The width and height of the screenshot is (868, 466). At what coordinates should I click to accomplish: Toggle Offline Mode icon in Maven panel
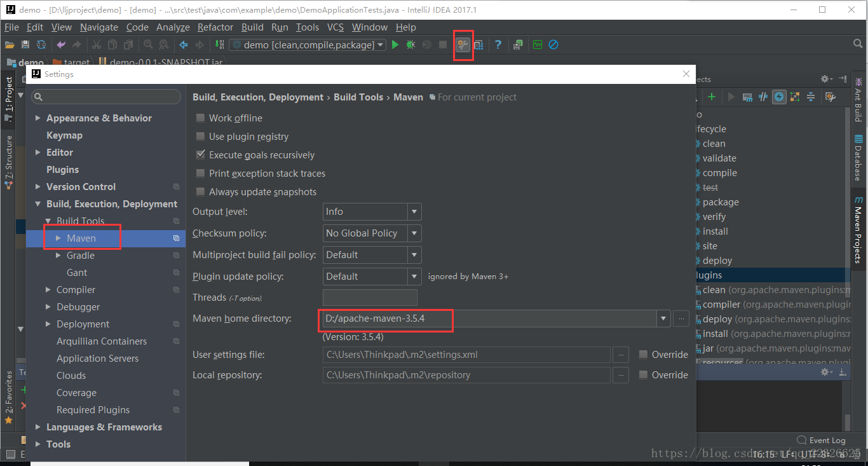tap(763, 97)
